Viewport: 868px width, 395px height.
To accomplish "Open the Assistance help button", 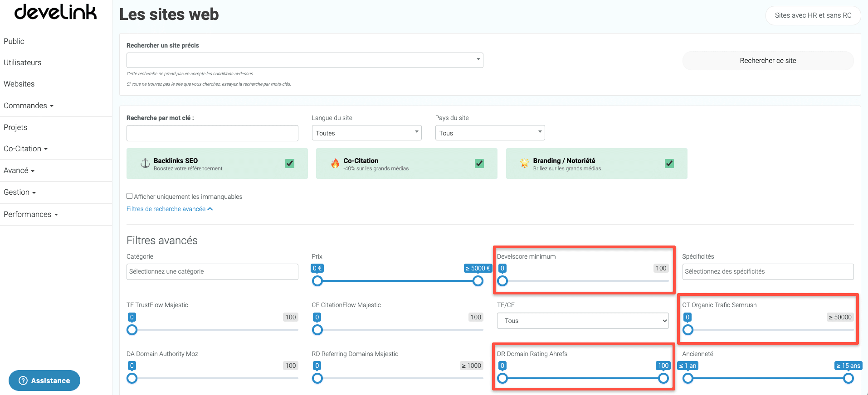I will pos(44,381).
